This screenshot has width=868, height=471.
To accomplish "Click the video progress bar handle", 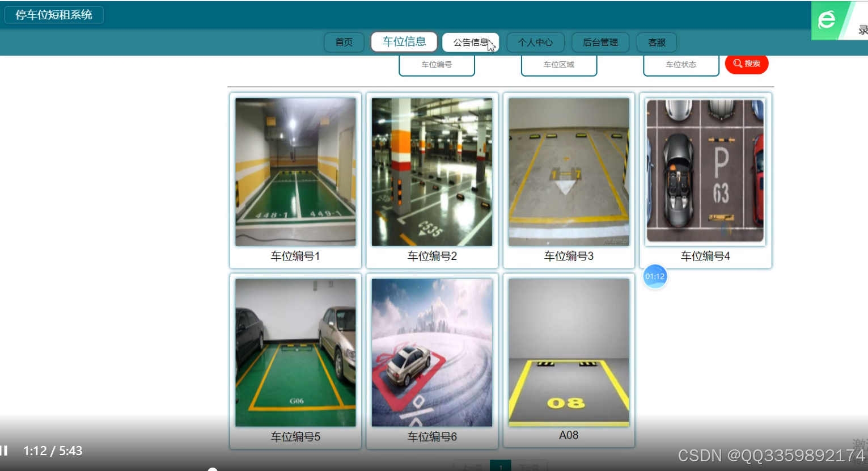I will point(213,469).
